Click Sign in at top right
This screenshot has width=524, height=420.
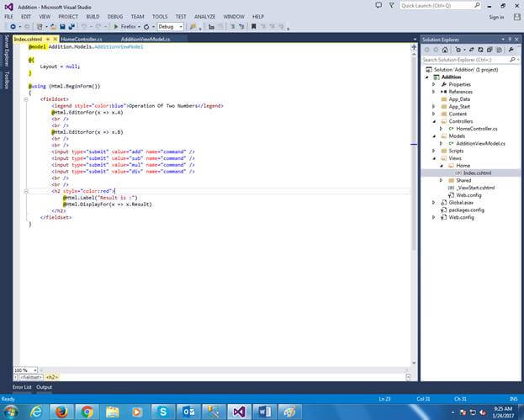pyautogui.click(x=496, y=17)
